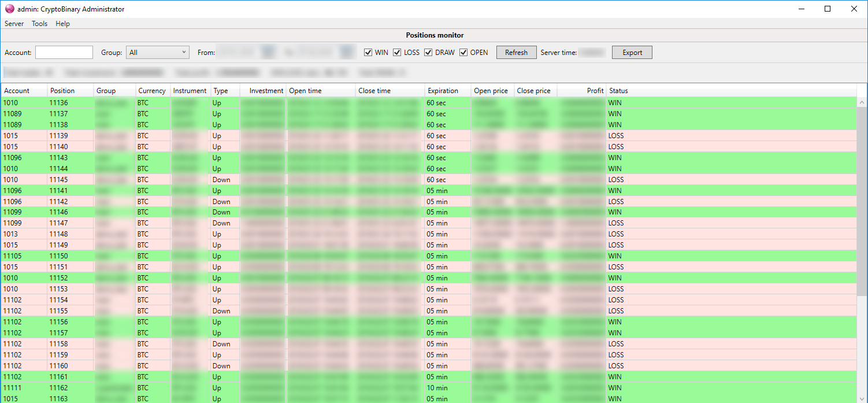Uncheck the WIN filter checkbox
The height and width of the screenshot is (403, 868).
(368, 53)
